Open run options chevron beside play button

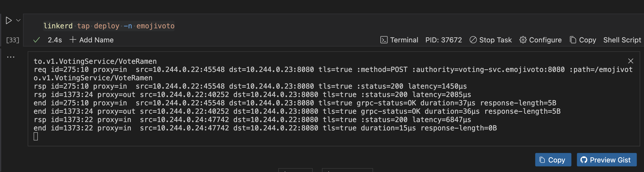pyautogui.click(x=18, y=20)
